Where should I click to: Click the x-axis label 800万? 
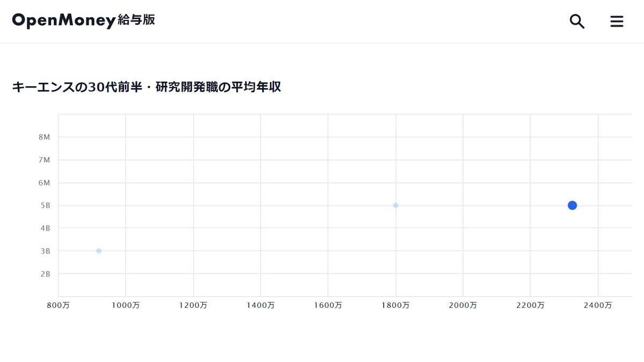(x=58, y=305)
